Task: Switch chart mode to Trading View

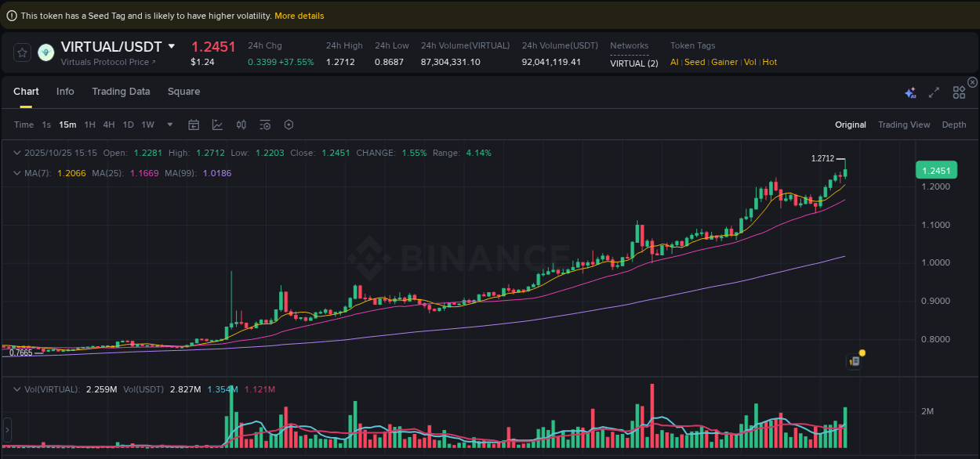Action: pos(904,125)
